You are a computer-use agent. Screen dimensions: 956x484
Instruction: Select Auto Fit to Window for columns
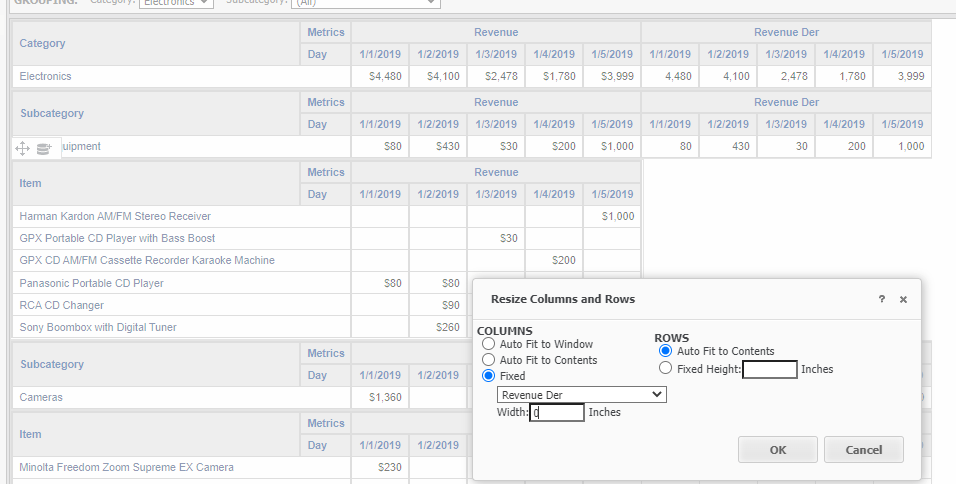pyautogui.click(x=488, y=344)
